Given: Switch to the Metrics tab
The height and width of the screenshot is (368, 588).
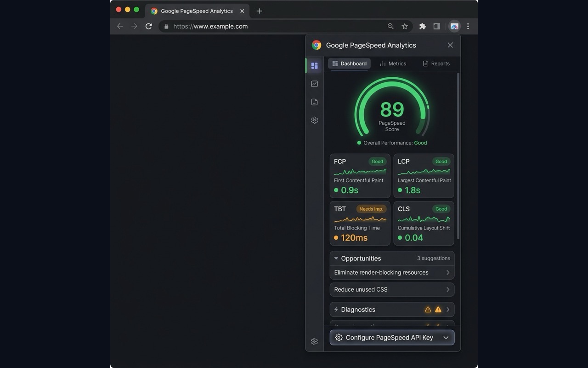Looking at the screenshot, I should (393, 63).
